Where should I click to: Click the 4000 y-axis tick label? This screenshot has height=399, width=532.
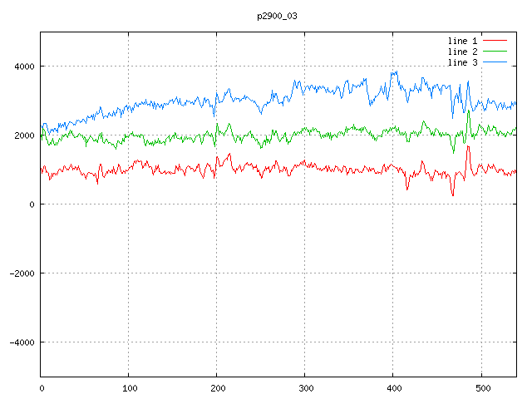tap(23, 66)
